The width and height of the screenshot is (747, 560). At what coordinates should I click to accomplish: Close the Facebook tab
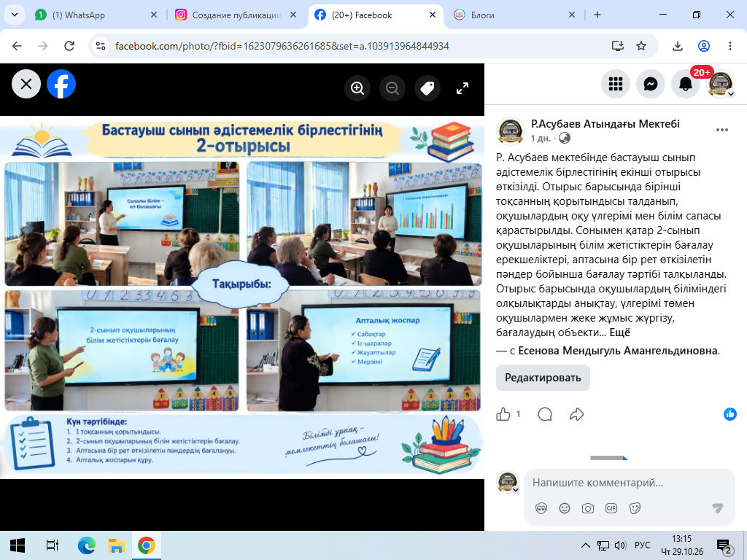pos(433,15)
